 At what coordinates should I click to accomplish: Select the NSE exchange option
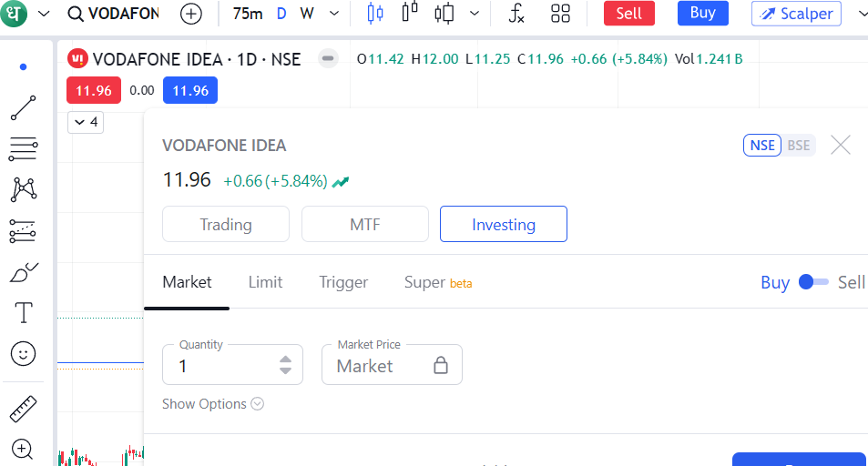tap(762, 146)
